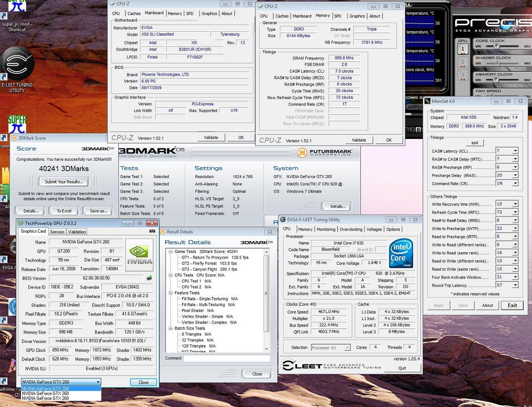The height and width of the screenshot is (407, 532).
Task: Click Save as button in 3DMark Score
Action: coord(98,211)
